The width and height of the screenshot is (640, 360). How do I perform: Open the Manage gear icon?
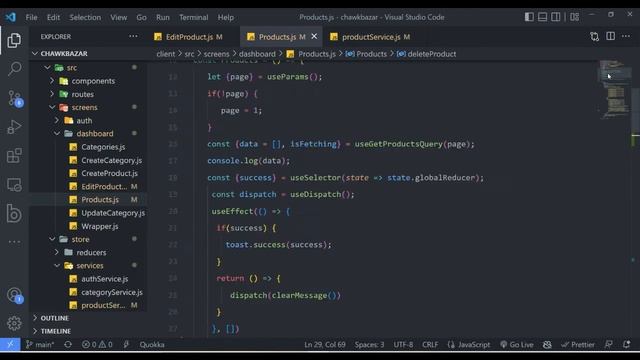click(14, 323)
